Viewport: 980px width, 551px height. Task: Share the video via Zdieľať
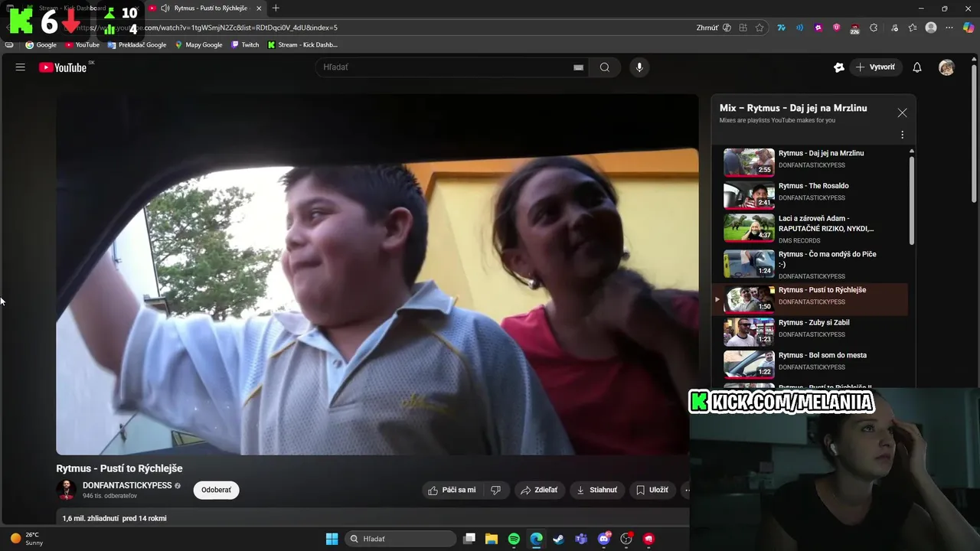(x=539, y=490)
